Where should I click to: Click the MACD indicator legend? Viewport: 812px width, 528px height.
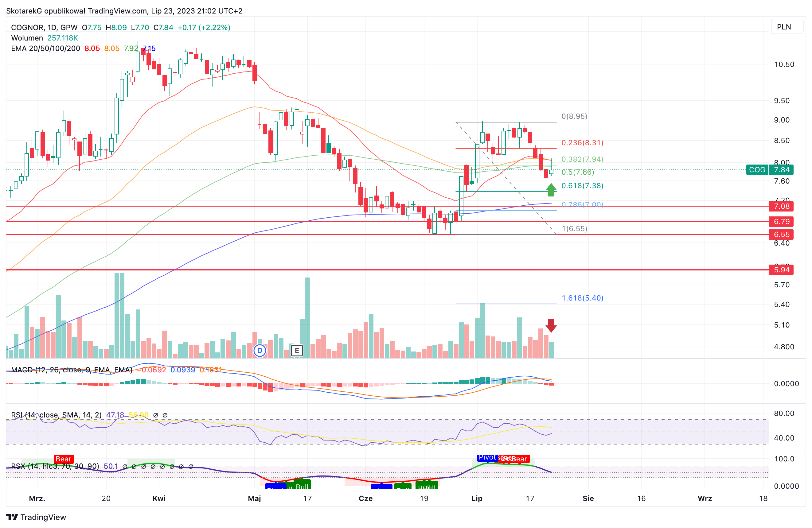pyautogui.click(x=72, y=370)
